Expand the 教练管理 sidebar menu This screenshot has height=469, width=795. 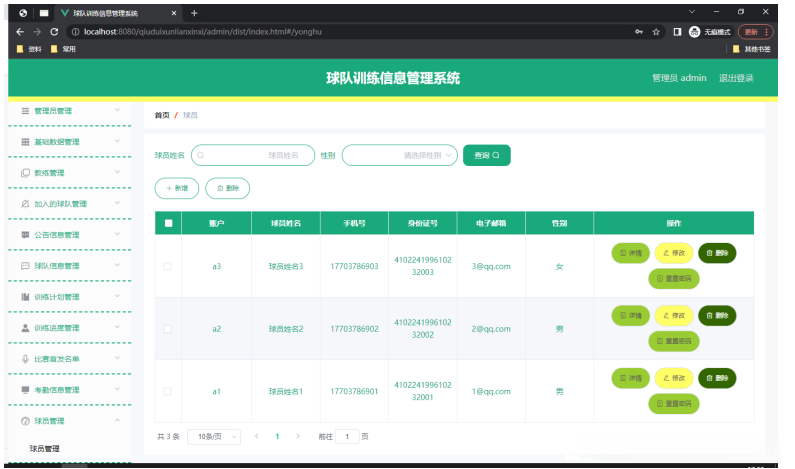70,173
